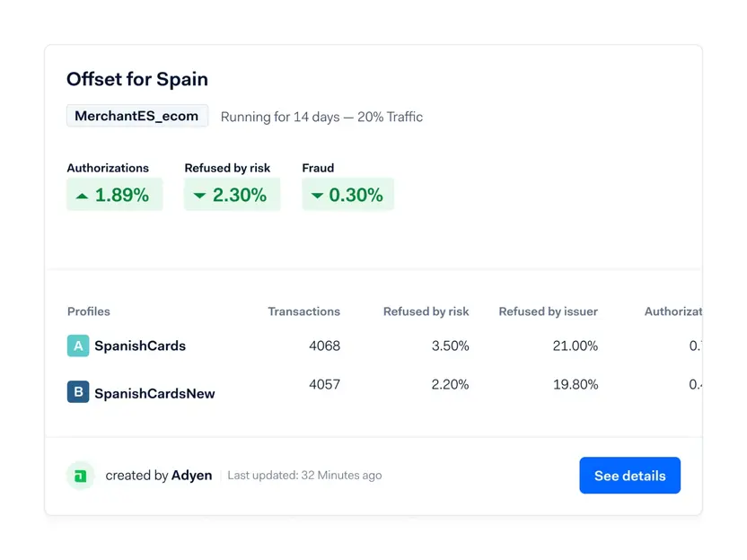The image size is (747, 560).
Task: Click the Refused by risk down arrow
Action: click(199, 196)
